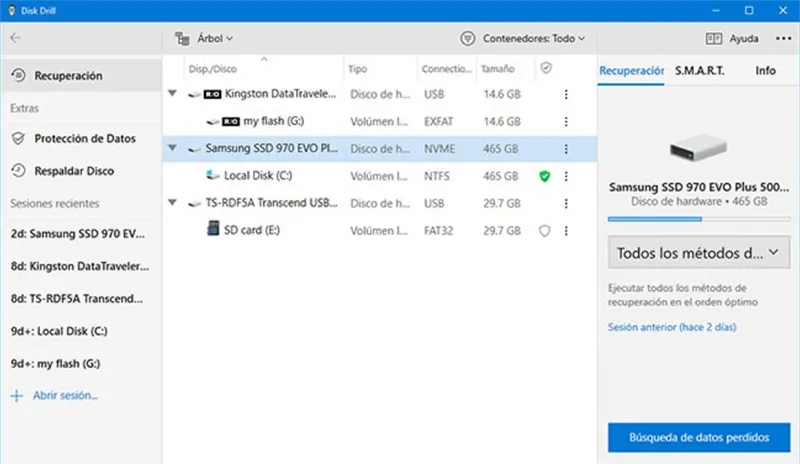800x464 pixels.
Task: Open the Contenedores filter icon
Action: coord(467,38)
